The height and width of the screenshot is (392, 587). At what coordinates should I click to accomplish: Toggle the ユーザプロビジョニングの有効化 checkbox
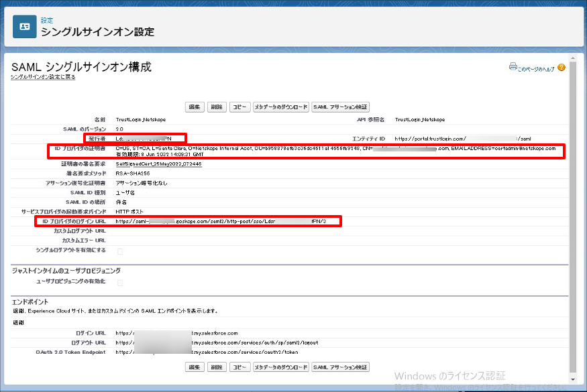120,283
